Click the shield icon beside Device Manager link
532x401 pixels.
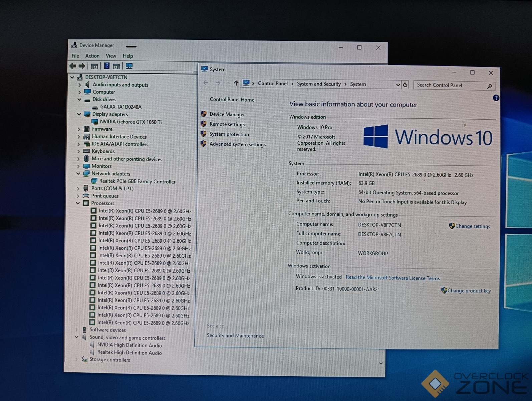[x=204, y=114]
